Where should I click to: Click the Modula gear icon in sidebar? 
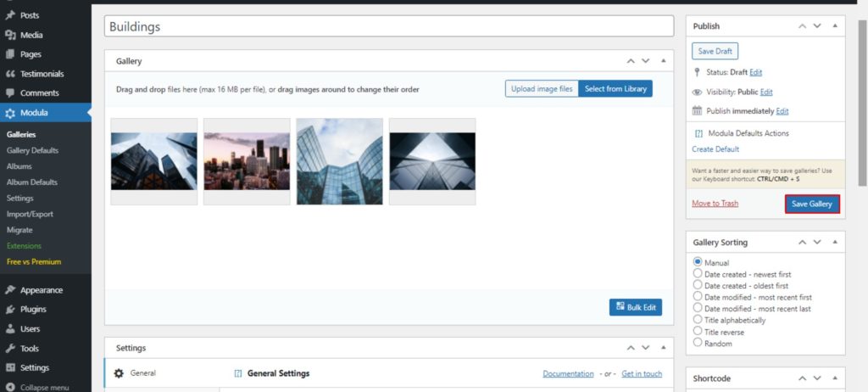(x=10, y=113)
